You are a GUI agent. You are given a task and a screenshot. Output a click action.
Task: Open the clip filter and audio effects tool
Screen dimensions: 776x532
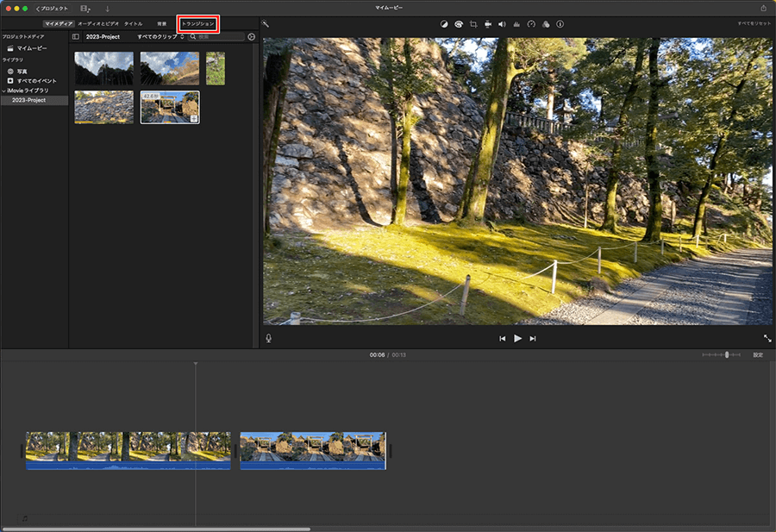click(546, 24)
